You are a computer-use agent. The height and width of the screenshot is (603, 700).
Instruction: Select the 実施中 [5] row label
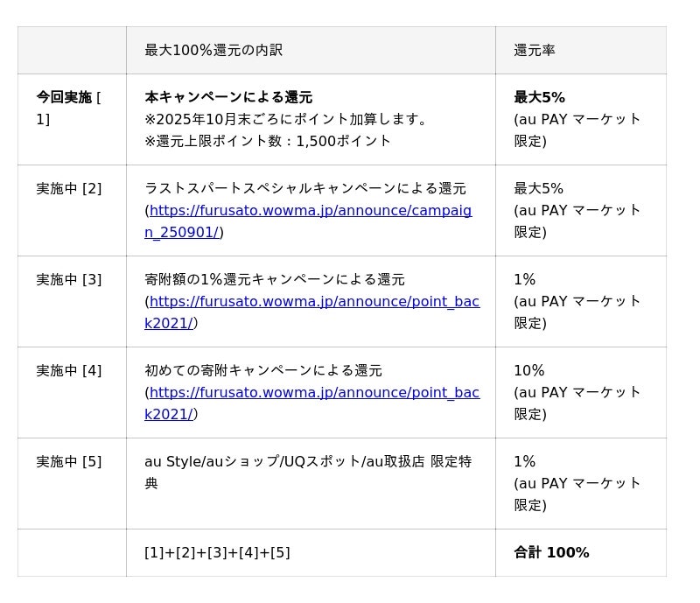coord(69,462)
